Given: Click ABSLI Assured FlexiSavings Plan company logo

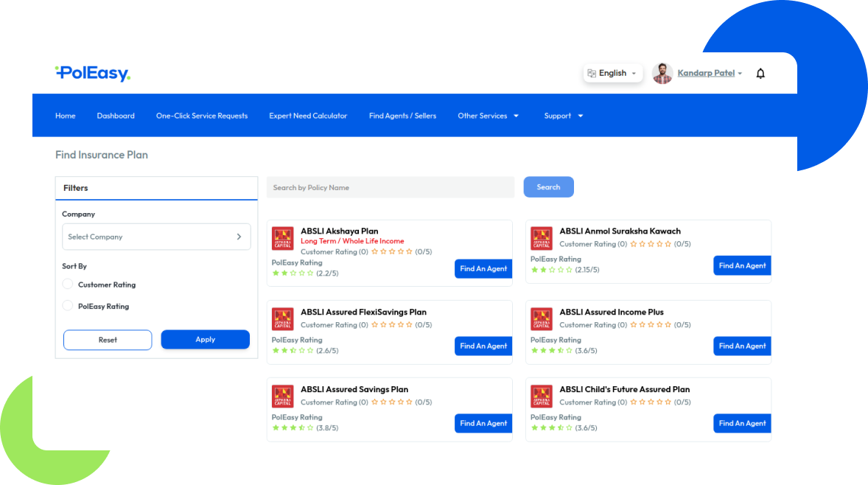Looking at the screenshot, I should (x=283, y=319).
